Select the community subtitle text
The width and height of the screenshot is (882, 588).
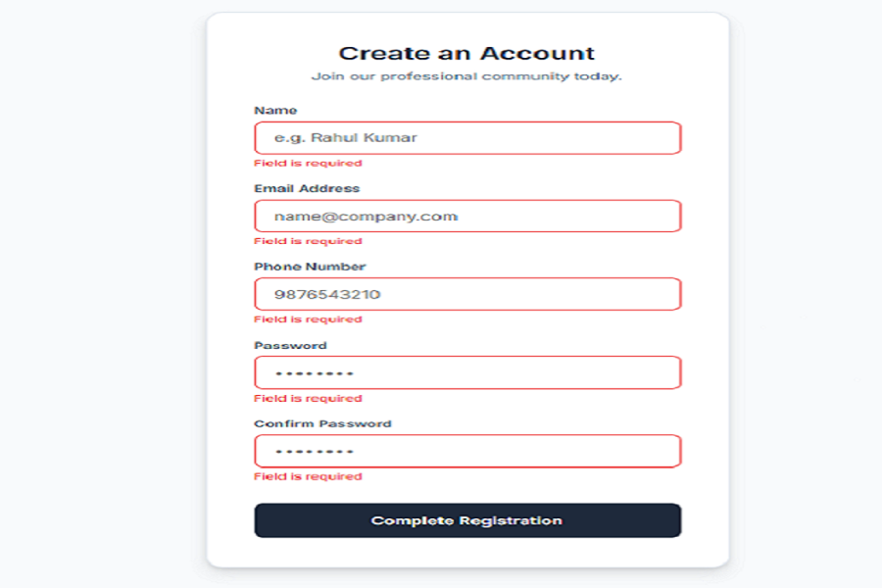pos(467,76)
